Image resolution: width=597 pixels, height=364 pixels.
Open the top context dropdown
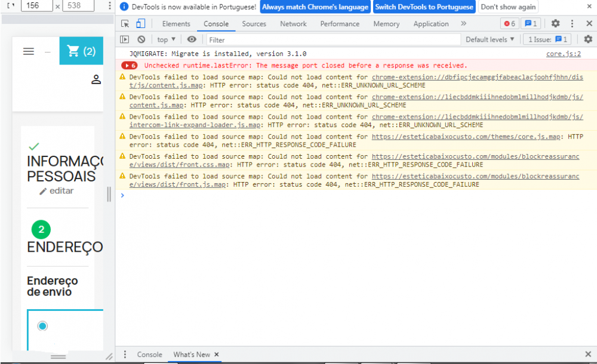pos(166,39)
